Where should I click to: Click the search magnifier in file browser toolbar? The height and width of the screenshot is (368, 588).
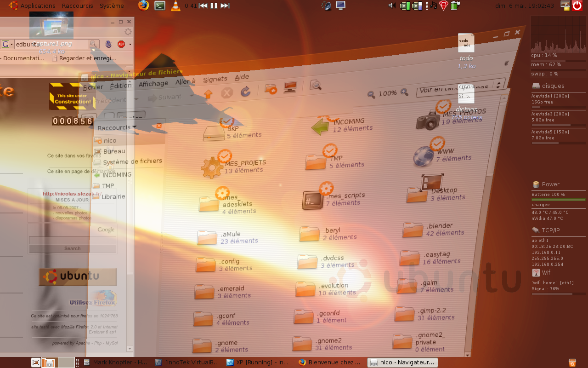tap(316, 85)
